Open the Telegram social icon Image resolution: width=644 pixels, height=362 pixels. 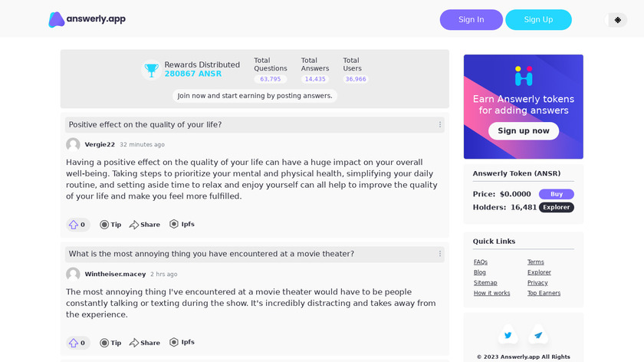click(x=538, y=335)
